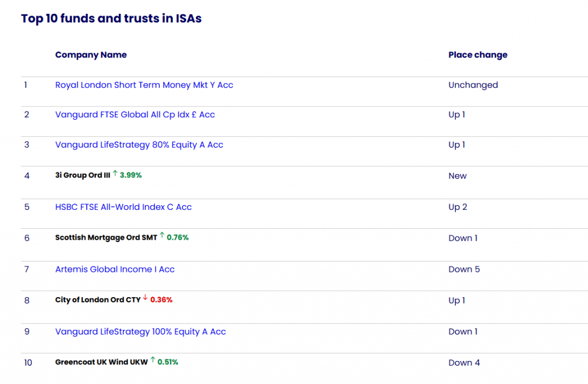The image size is (588, 384).
Task: Click the Place change column header
Action: (478, 55)
